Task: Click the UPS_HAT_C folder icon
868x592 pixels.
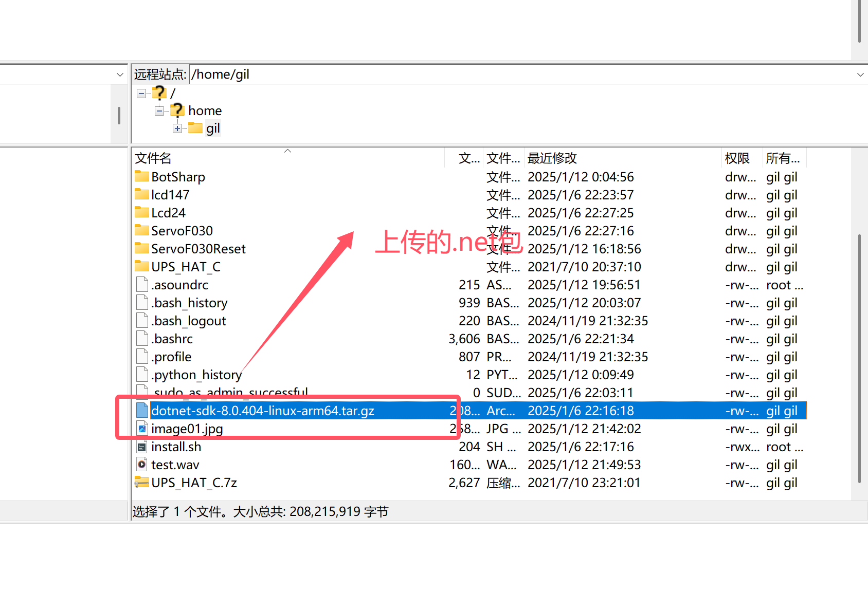Action: pyautogui.click(x=141, y=266)
